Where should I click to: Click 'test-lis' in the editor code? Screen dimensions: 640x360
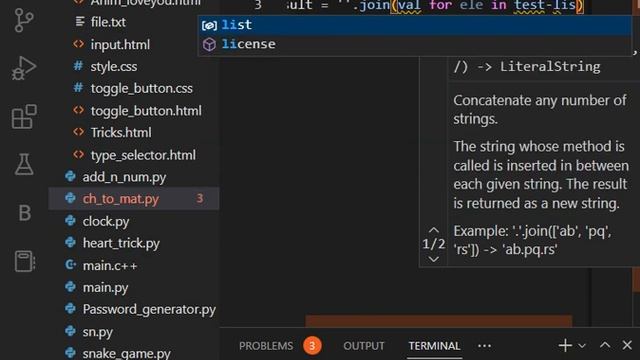(544, 6)
